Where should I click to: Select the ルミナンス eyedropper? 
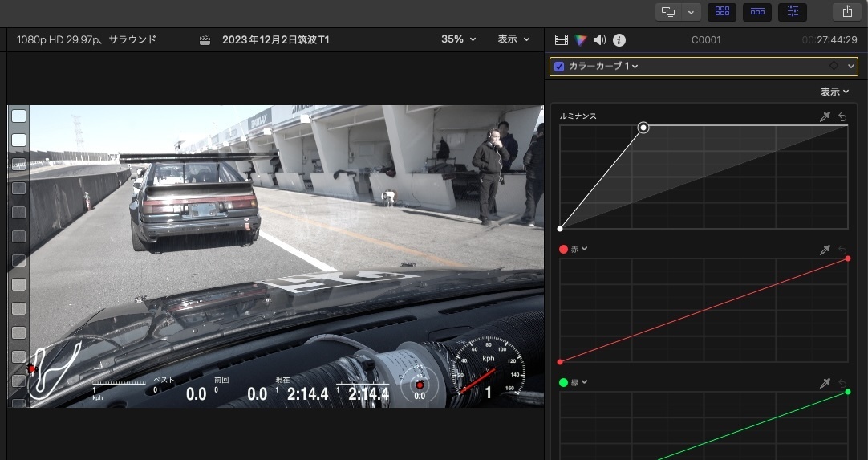click(x=825, y=116)
